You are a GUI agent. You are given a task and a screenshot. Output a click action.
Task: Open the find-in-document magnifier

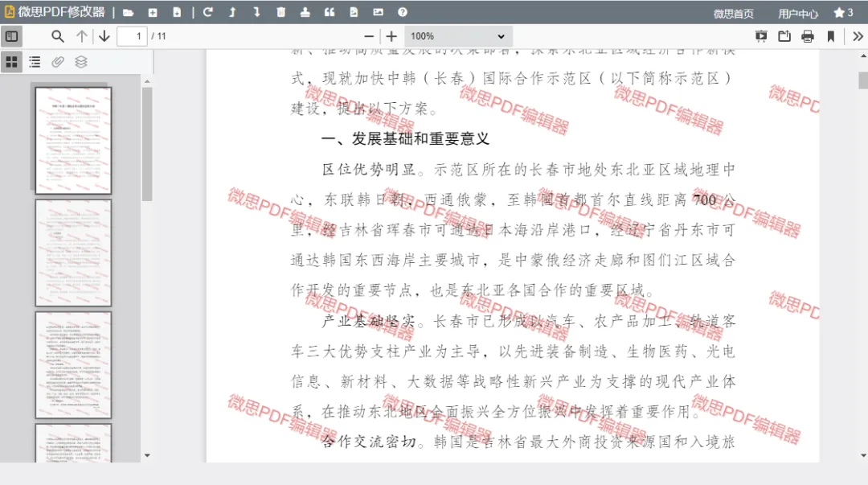pos(58,36)
